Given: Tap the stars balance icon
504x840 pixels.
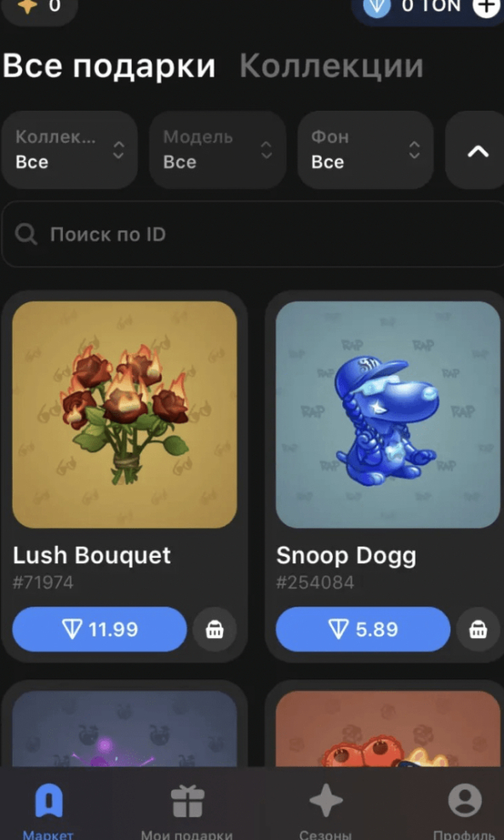Looking at the screenshot, I should click(x=26, y=7).
